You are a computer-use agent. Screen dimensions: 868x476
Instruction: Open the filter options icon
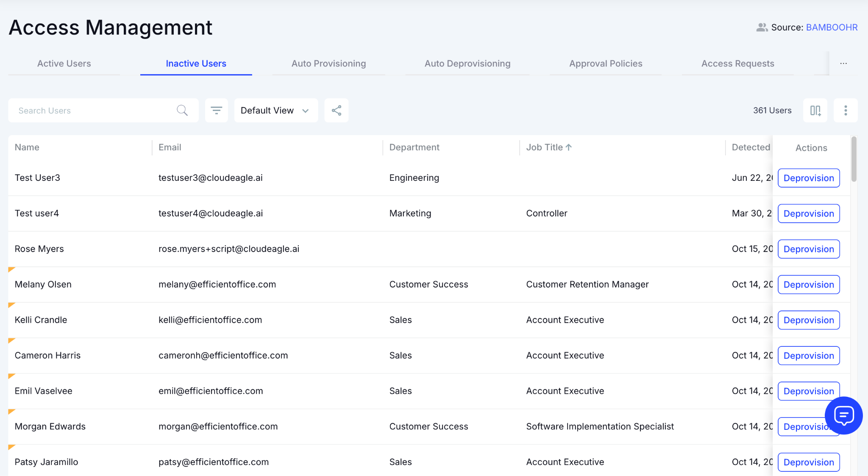point(216,111)
